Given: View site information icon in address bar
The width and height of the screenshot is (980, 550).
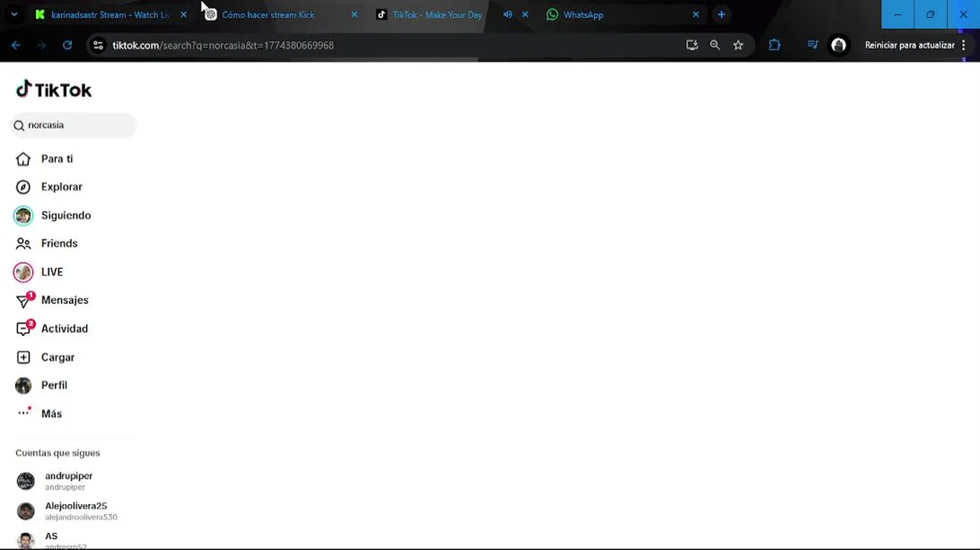Looking at the screenshot, I should pyautogui.click(x=98, y=45).
